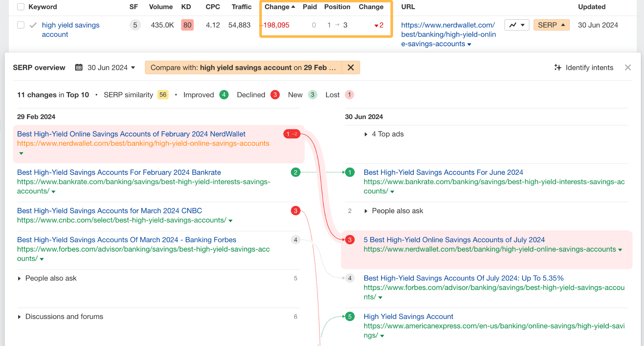Click green position 1 badge for Bankrate June
The image size is (644, 346).
click(x=350, y=172)
